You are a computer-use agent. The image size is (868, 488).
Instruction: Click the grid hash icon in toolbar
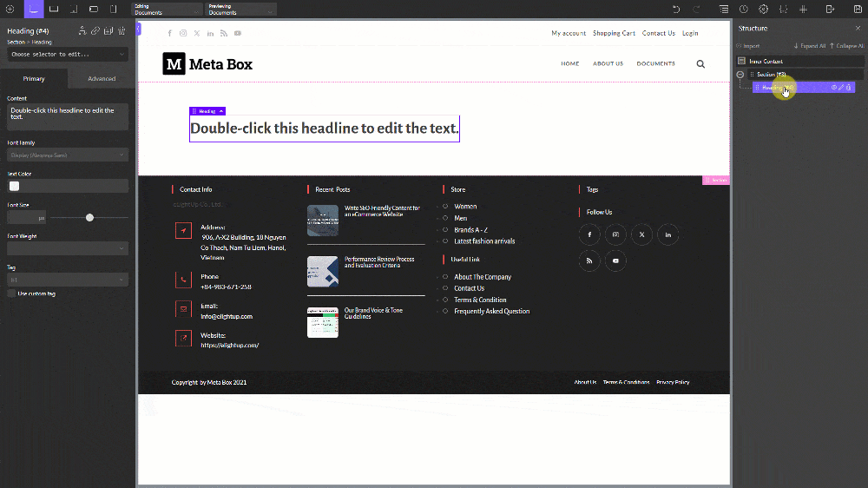(x=803, y=9)
